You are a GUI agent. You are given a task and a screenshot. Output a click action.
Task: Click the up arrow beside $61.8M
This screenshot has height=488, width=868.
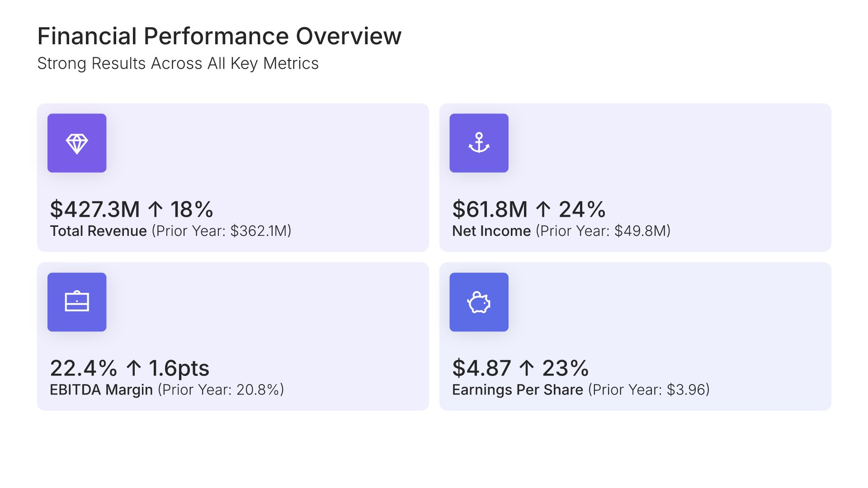pos(543,209)
